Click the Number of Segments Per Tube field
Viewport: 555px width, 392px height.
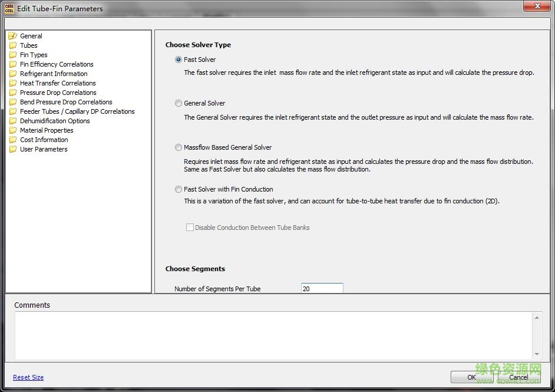click(322, 288)
